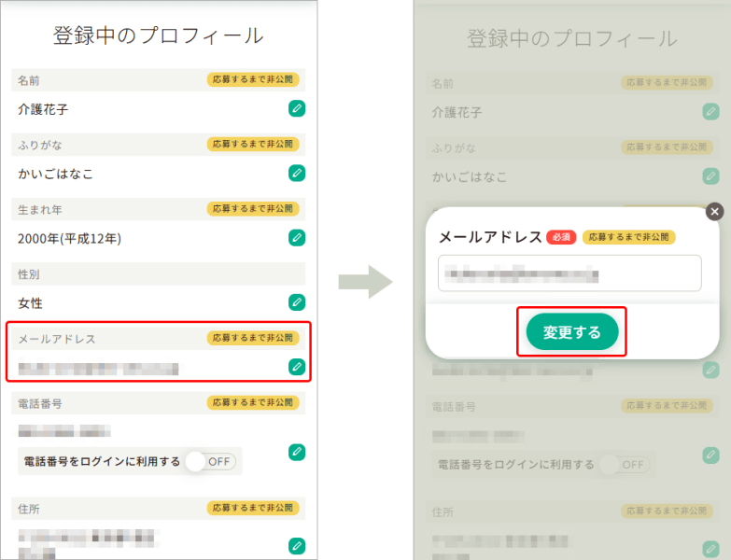The width and height of the screenshot is (731, 560).
Task: Click the edit pencil next to 女性, left panel
Action: coord(296,301)
